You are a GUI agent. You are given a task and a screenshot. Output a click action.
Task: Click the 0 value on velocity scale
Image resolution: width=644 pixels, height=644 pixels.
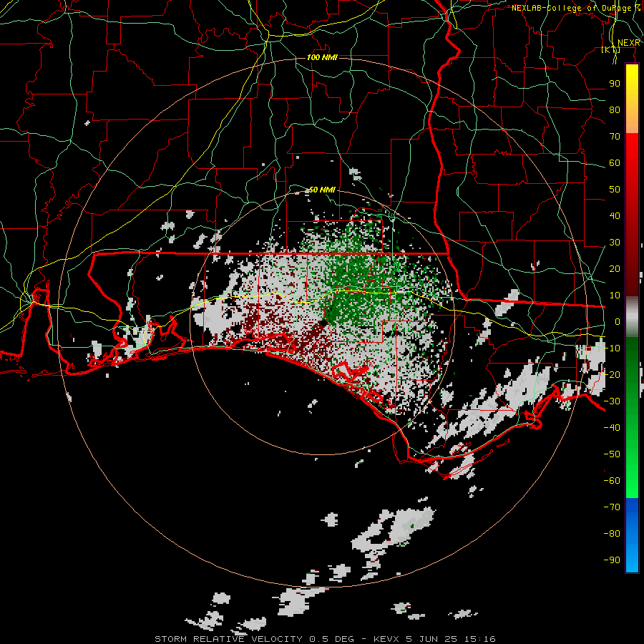(x=618, y=321)
